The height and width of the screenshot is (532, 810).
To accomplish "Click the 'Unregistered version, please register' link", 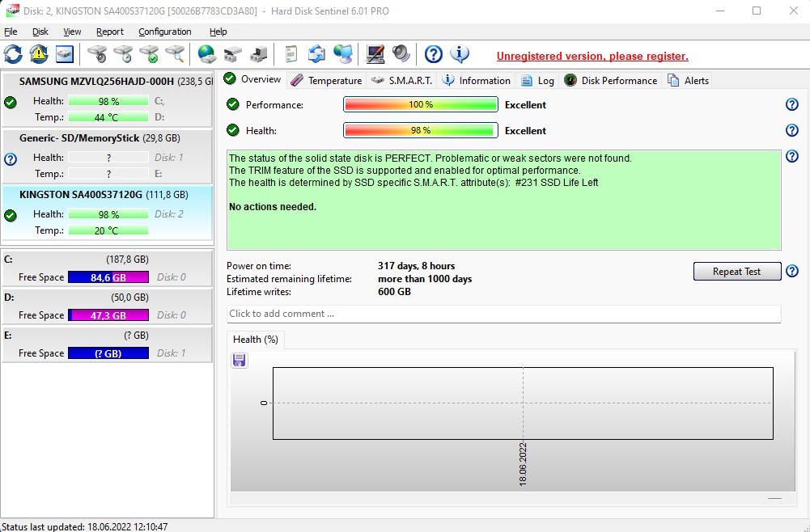I will [x=592, y=56].
